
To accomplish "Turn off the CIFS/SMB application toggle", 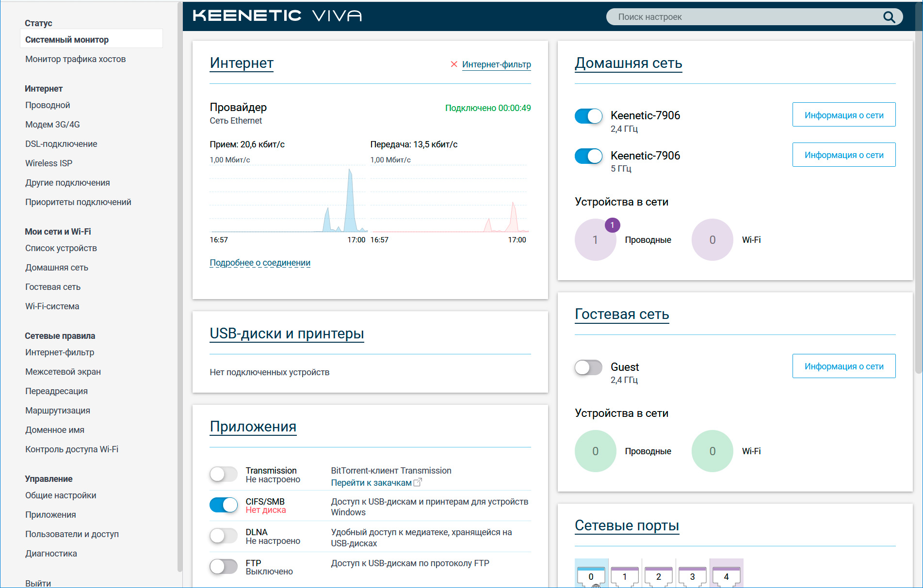I will (x=224, y=505).
